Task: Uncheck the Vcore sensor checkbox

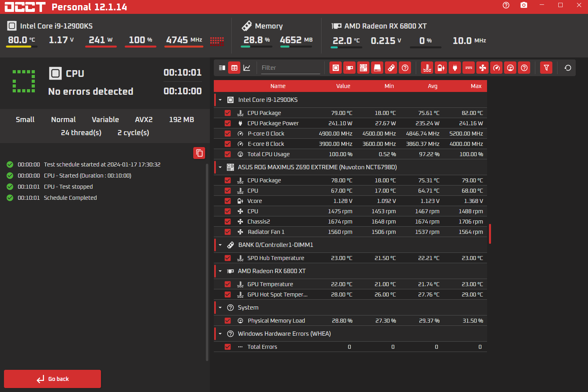Action: pos(228,201)
